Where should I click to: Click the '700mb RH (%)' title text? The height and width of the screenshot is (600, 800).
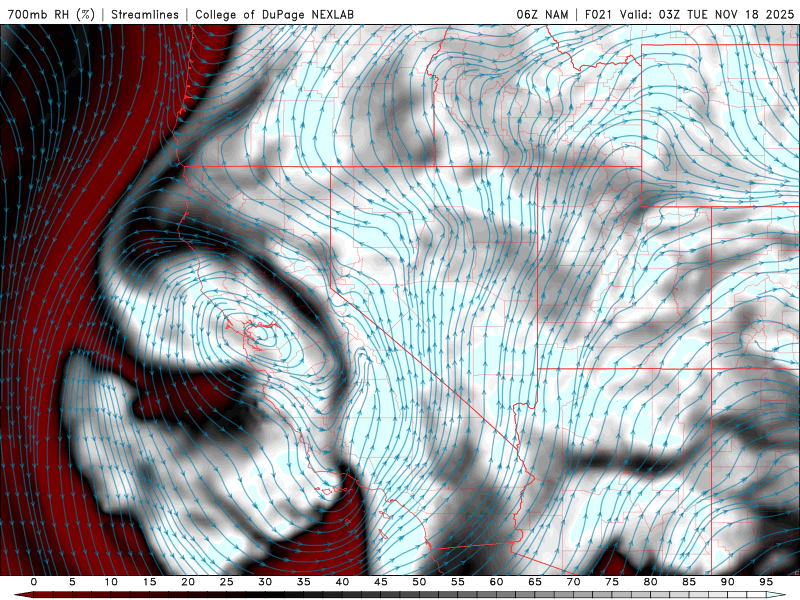click(51, 14)
